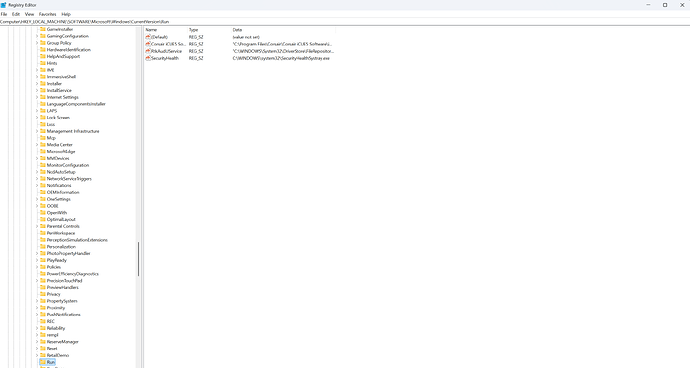Select the PlayReady key label
690x368 pixels.
click(x=57, y=260)
